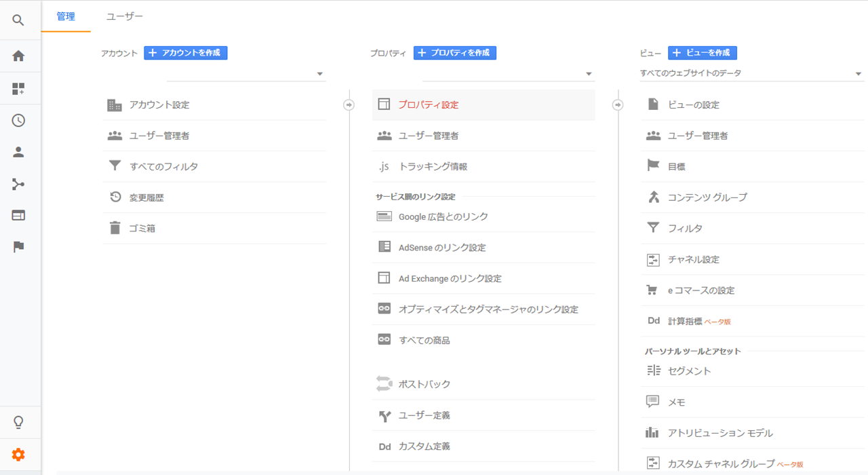
Task: Select the 管理 tab
Action: [66, 16]
